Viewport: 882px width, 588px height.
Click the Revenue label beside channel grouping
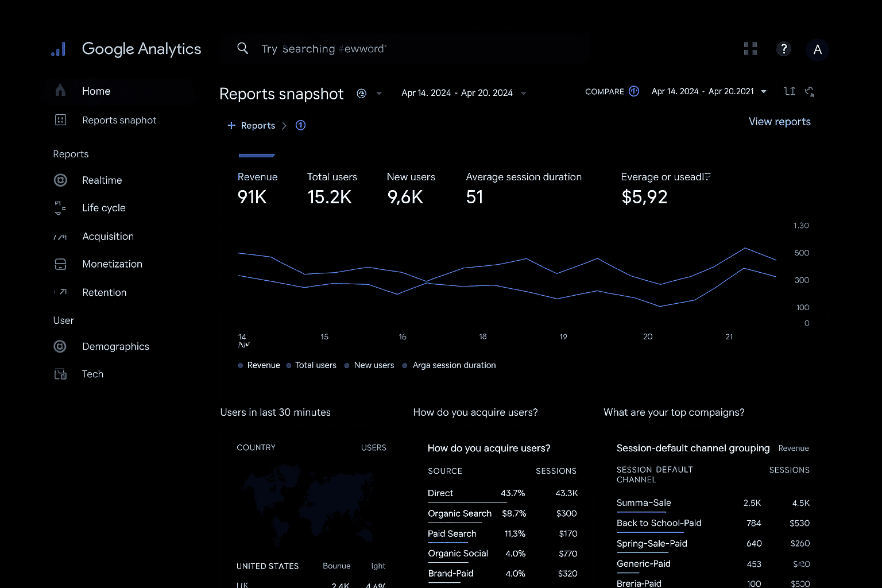coord(794,448)
